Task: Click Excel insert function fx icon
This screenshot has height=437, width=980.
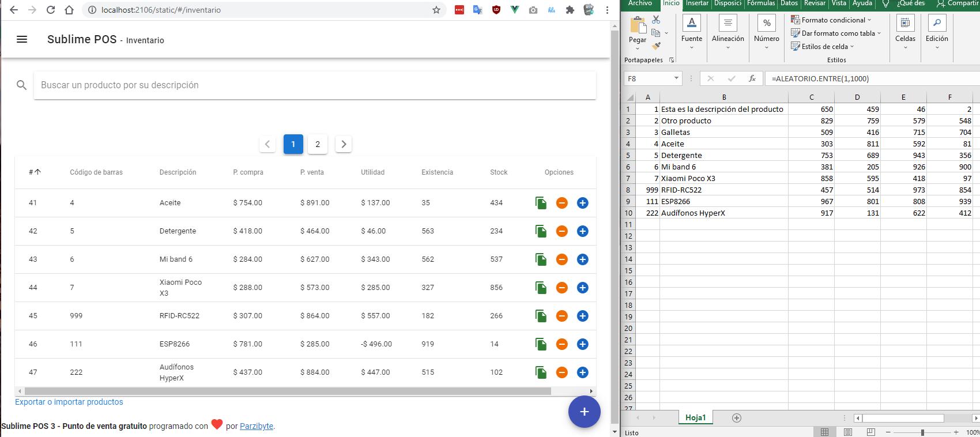Action: (x=752, y=78)
